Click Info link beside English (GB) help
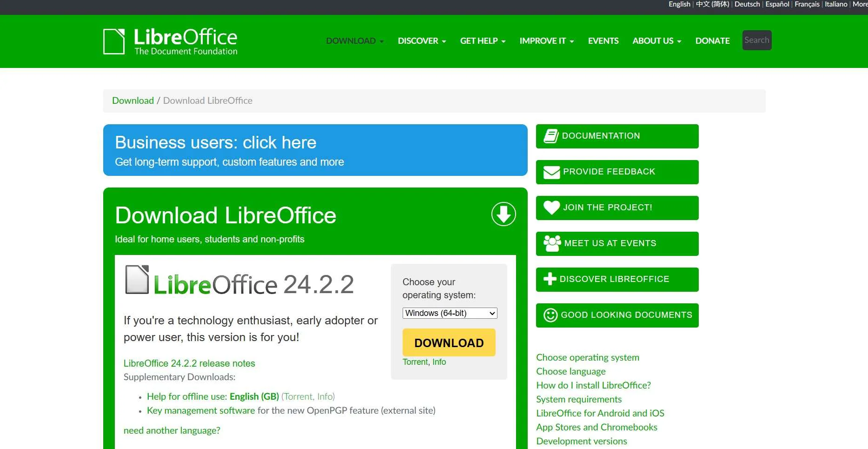This screenshot has width=868, height=449. pos(325,396)
